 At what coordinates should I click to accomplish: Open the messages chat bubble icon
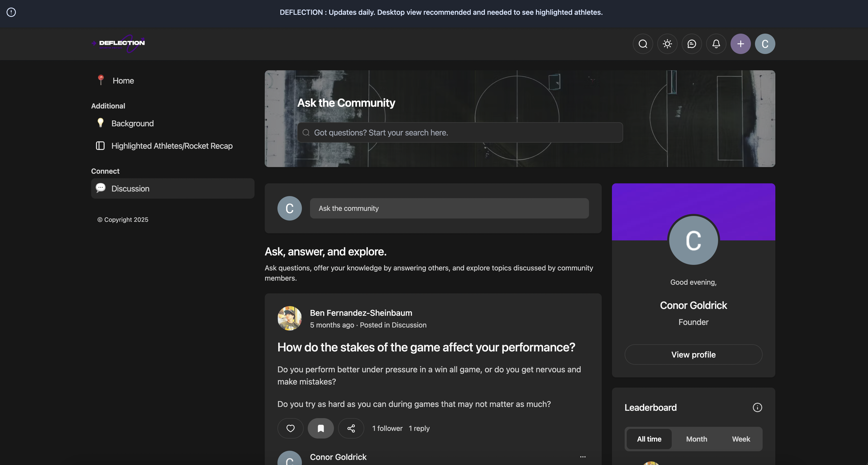pyautogui.click(x=691, y=44)
